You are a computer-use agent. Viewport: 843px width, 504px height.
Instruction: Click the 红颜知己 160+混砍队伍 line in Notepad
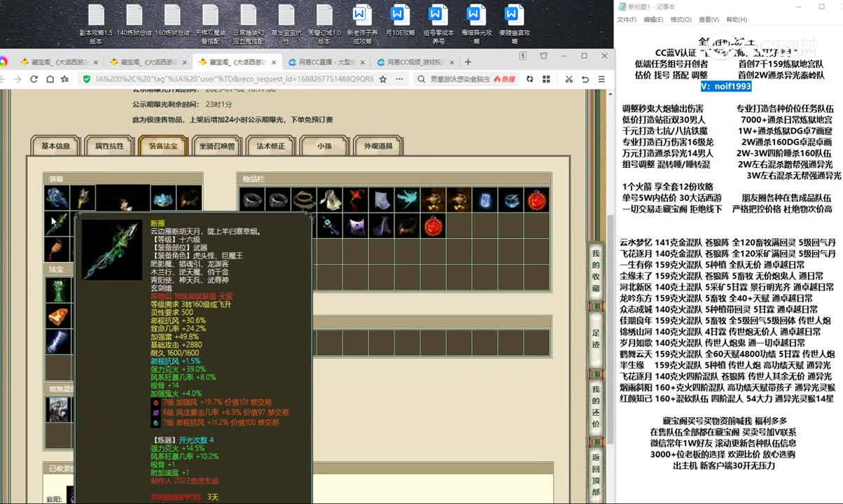(x=727, y=398)
